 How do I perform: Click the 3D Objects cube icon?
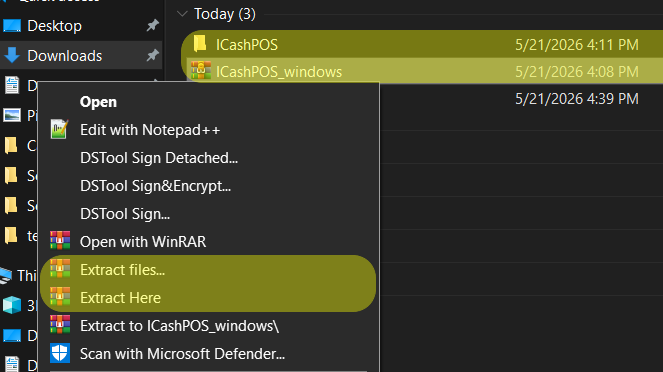click(12, 305)
